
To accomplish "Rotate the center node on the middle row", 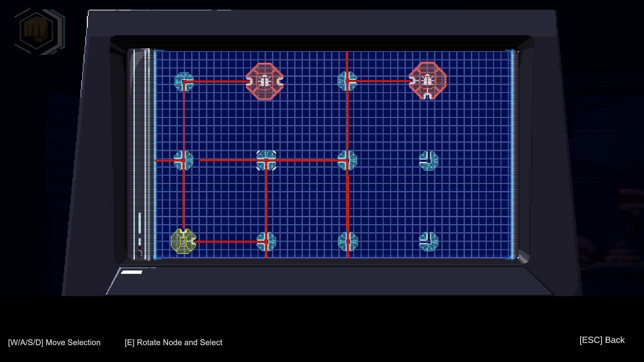I will pyautogui.click(x=267, y=160).
